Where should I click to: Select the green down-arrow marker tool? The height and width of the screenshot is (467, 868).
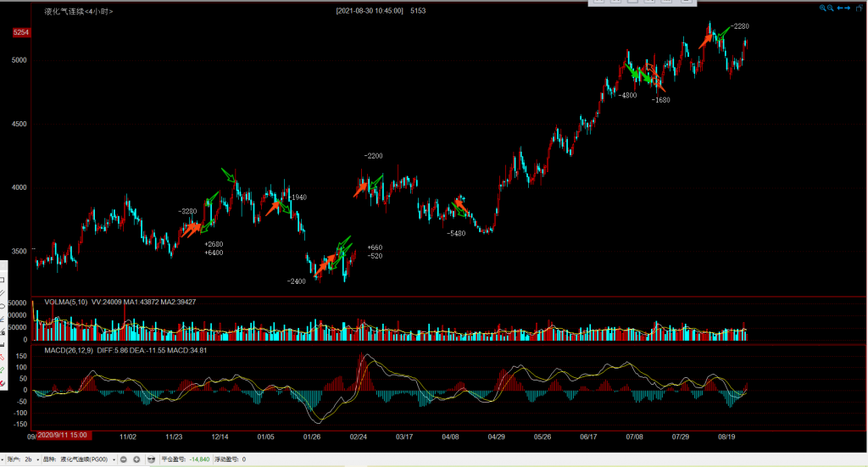click(x=3, y=369)
